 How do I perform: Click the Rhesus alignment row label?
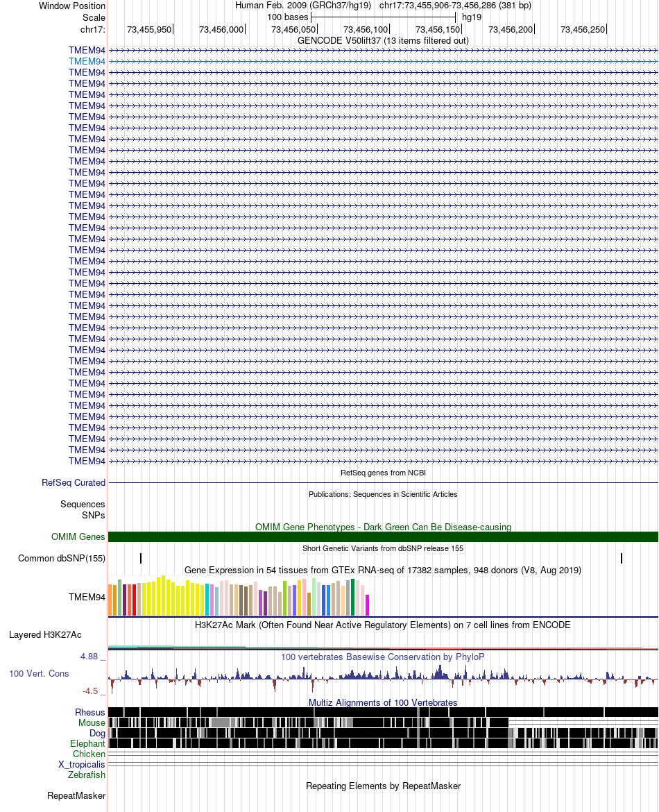coord(90,713)
